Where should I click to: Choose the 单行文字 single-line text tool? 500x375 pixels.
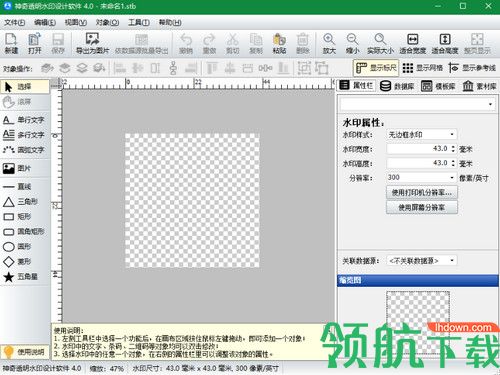[25, 120]
